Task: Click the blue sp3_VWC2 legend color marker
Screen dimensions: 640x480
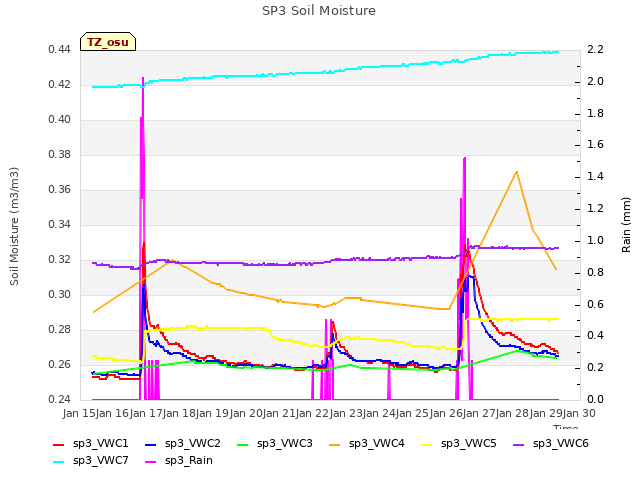Action: pos(151,444)
